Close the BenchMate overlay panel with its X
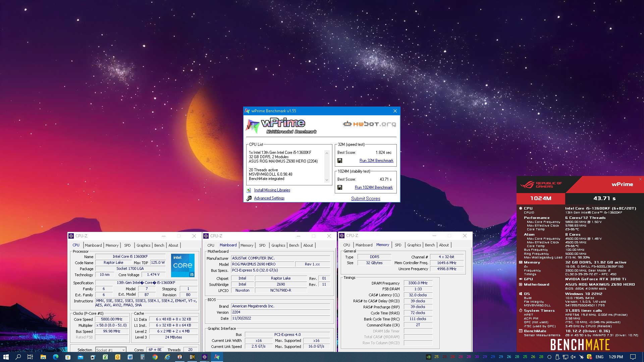 pyautogui.click(x=640, y=179)
